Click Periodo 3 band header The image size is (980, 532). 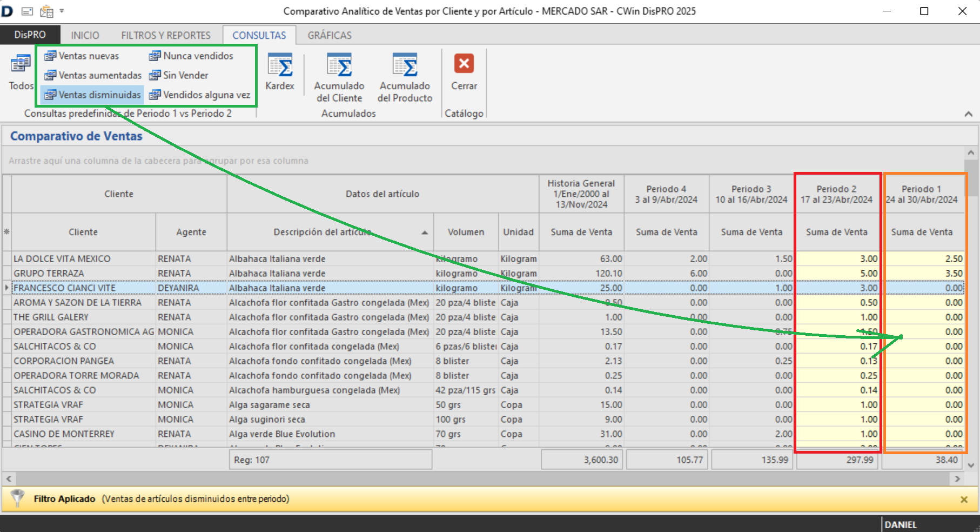coord(751,194)
